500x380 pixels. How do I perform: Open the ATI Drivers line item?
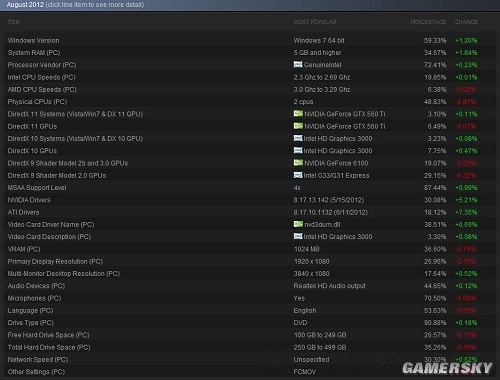pos(249,212)
